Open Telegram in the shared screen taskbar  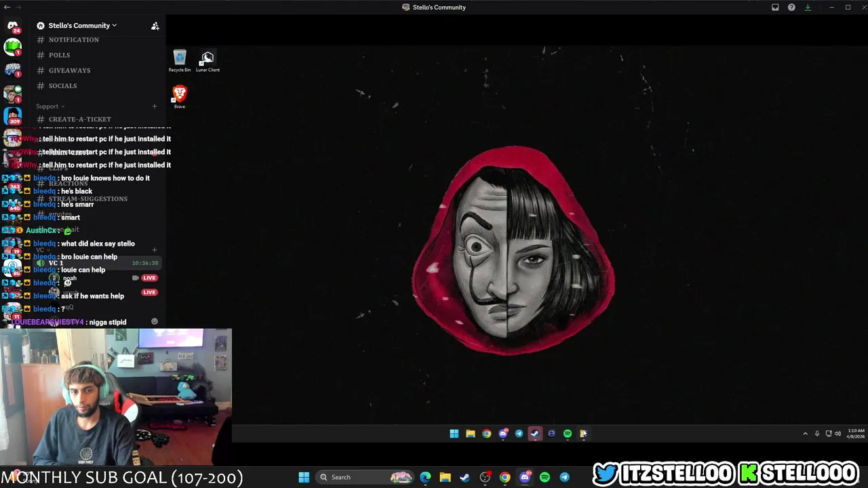pos(519,434)
